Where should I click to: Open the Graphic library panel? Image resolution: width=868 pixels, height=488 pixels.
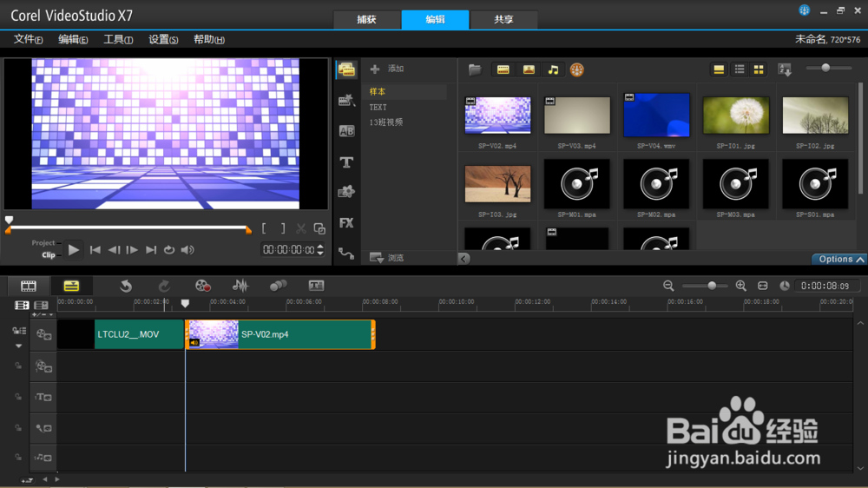click(x=346, y=192)
